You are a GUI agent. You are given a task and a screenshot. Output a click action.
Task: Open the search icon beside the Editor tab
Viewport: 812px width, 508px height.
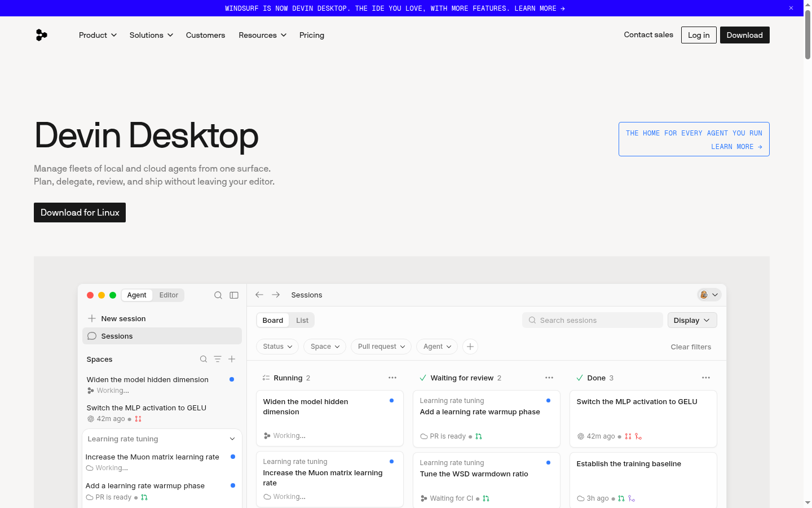[x=218, y=295]
